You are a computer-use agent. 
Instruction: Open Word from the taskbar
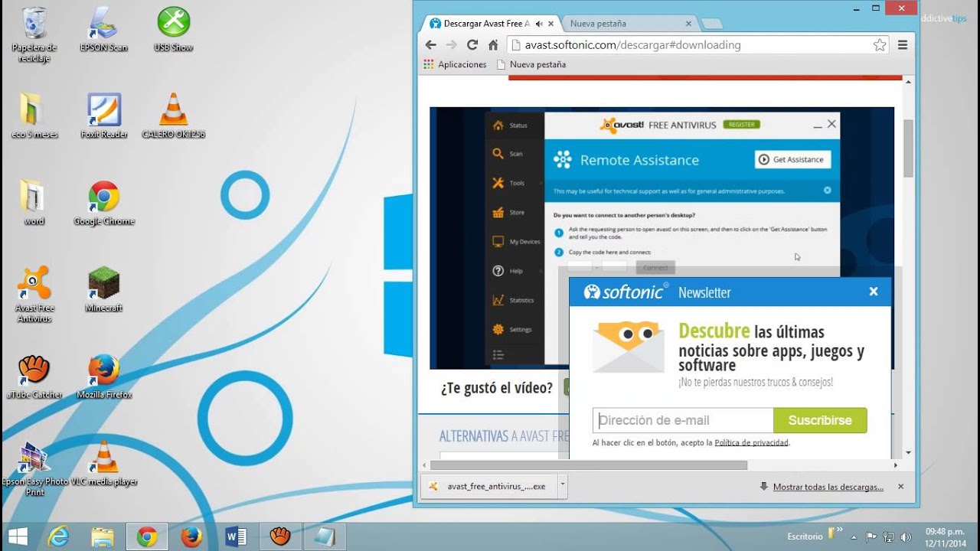point(236,536)
